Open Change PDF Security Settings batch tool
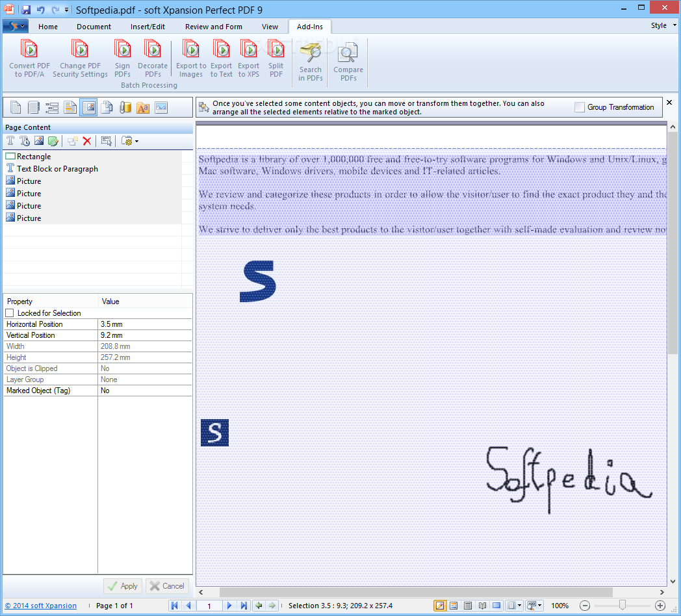Viewport: 681px width, 616px height. [x=81, y=58]
